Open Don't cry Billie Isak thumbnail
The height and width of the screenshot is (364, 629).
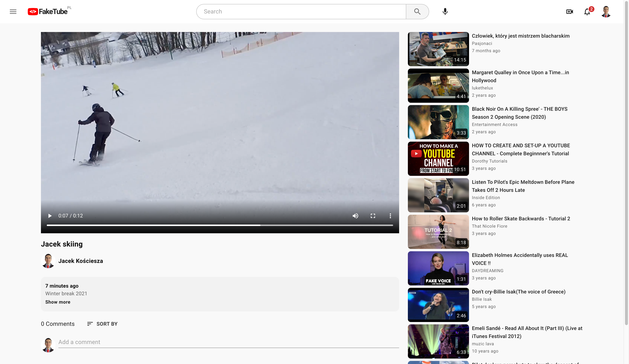tap(438, 305)
